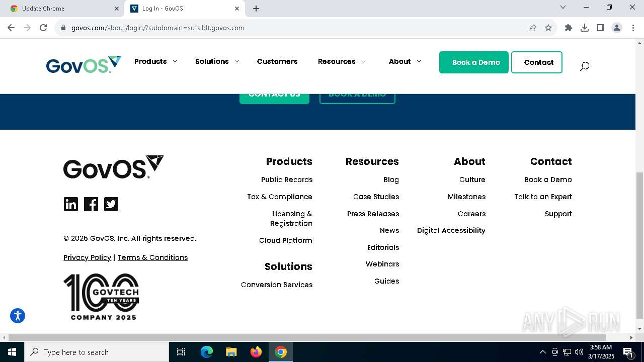
Task: Open Cloud Platform footer link
Action: pos(286,240)
